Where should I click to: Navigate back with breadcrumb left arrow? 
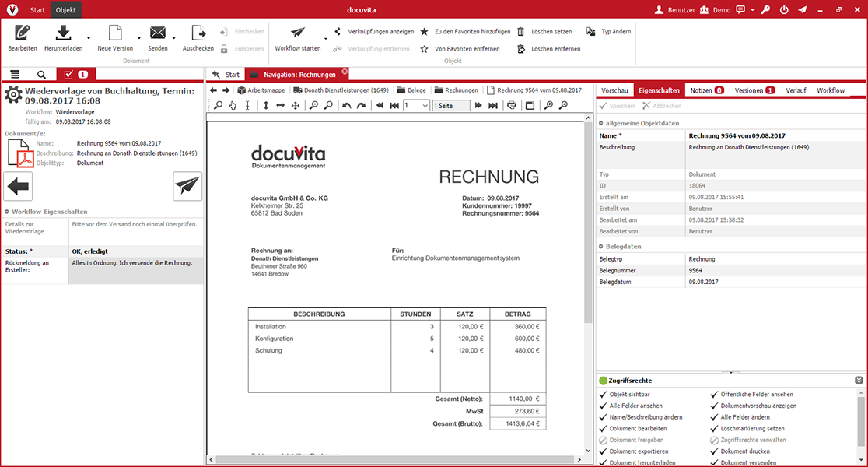click(x=213, y=90)
